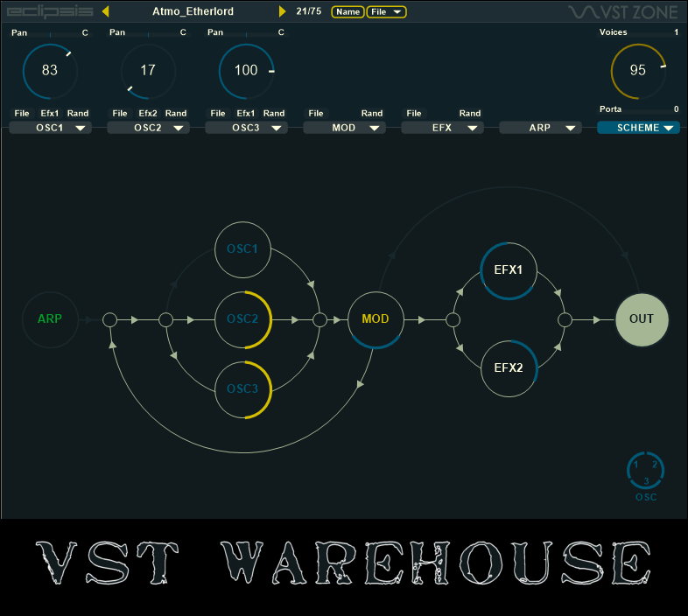
Task: Click the master volume knob showing 95
Action: 638,71
